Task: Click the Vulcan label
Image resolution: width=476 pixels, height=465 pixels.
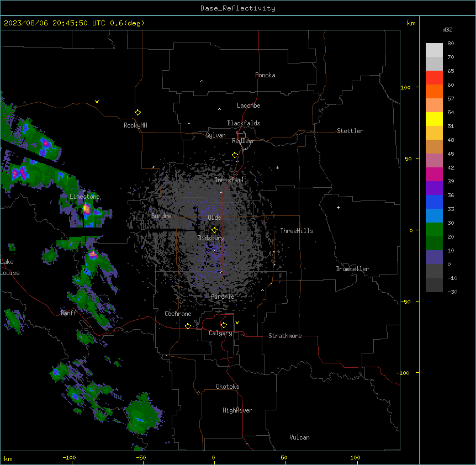Action: 299,437
